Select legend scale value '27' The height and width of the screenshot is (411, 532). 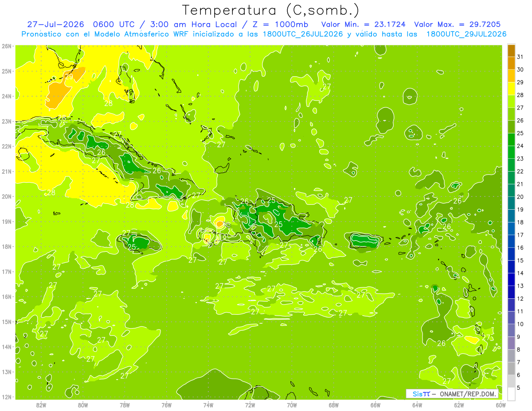point(520,108)
